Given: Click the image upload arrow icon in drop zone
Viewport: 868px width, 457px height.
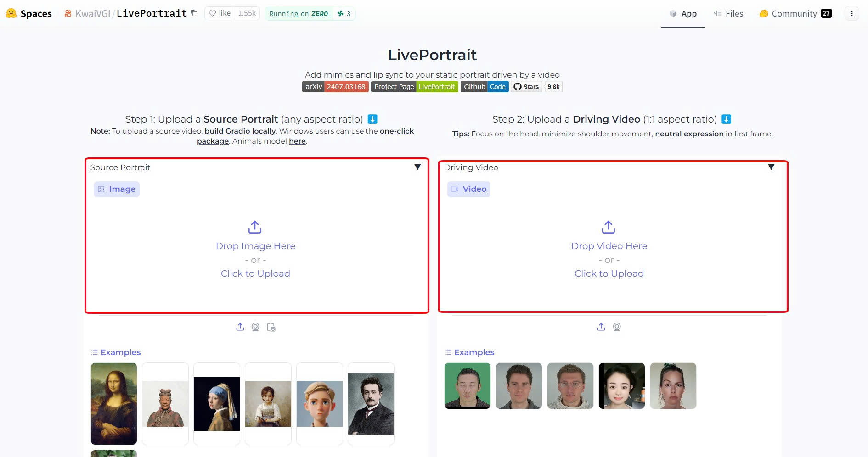Looking at the screenshot, I should pos(255,227).
